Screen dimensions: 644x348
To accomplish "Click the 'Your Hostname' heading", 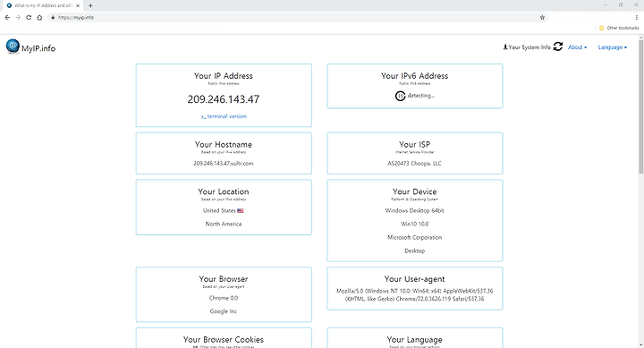I will tap(224, 144).
